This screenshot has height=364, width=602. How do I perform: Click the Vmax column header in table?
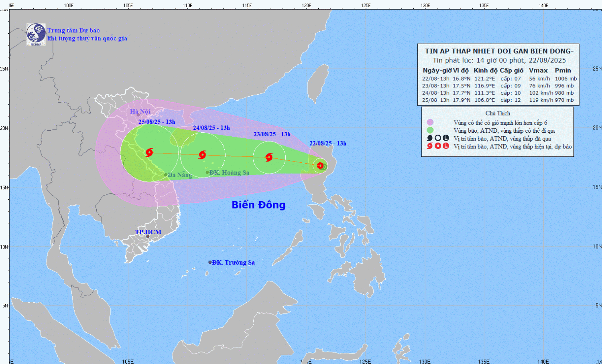click(x=538, y=71)
